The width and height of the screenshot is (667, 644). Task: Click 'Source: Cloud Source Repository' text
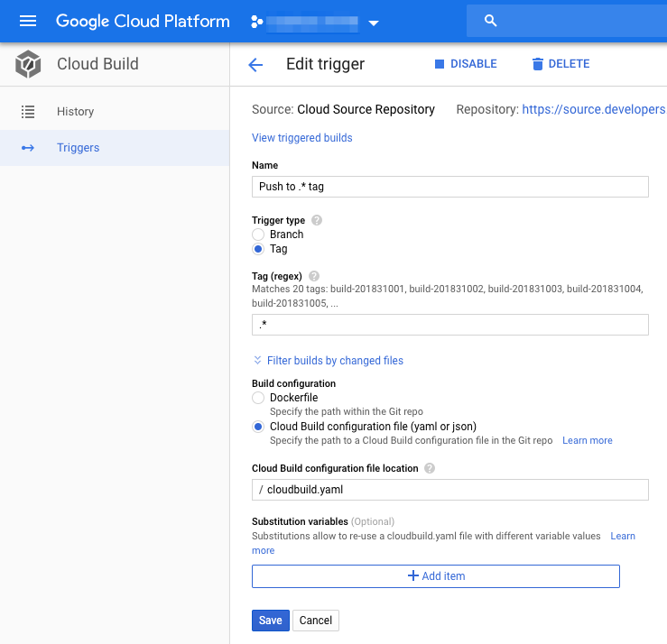coord(343,109)
